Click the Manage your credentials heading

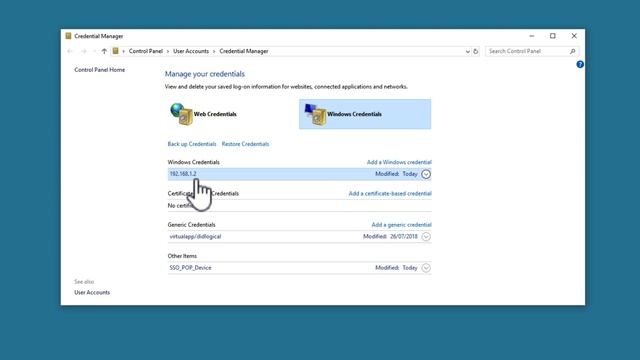tap(204, 74)
